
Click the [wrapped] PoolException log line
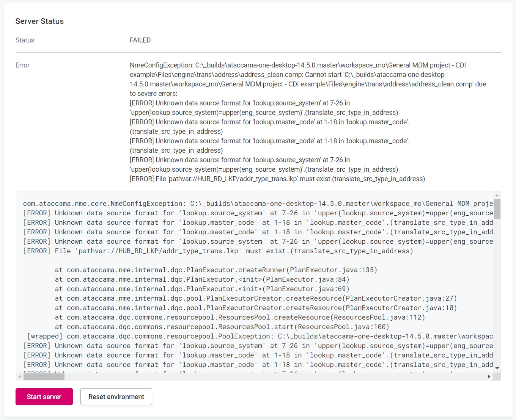click(260, 336)
